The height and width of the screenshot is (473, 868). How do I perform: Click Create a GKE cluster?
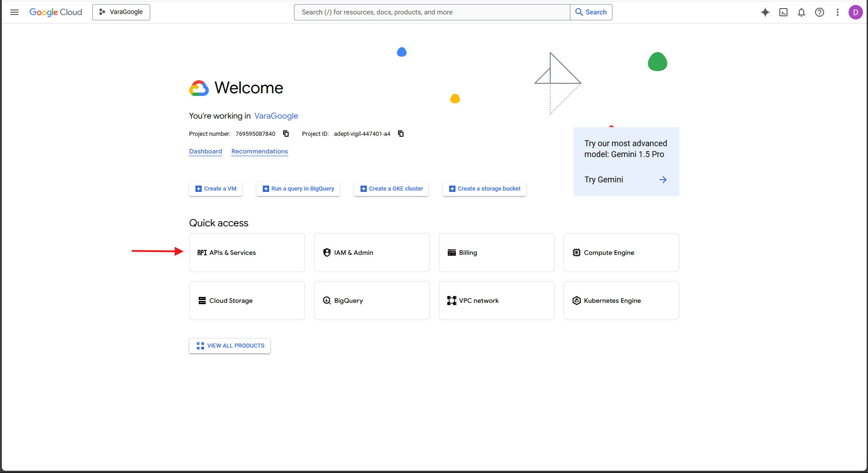[391, 189]
